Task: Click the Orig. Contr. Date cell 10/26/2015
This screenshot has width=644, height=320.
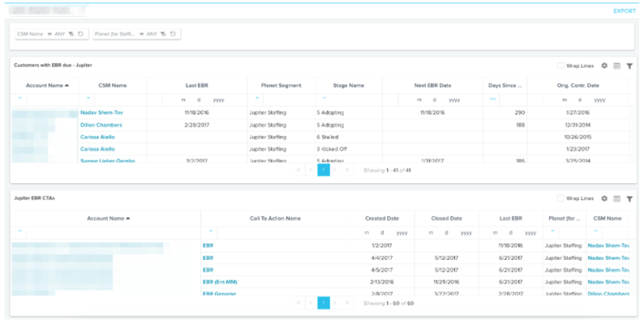Action: [578, 137]
